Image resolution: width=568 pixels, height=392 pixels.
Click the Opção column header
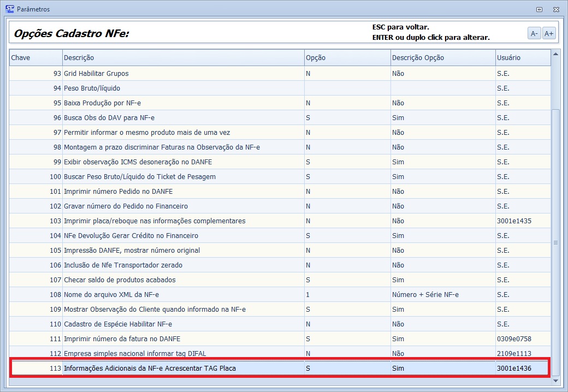pos(346,58)
